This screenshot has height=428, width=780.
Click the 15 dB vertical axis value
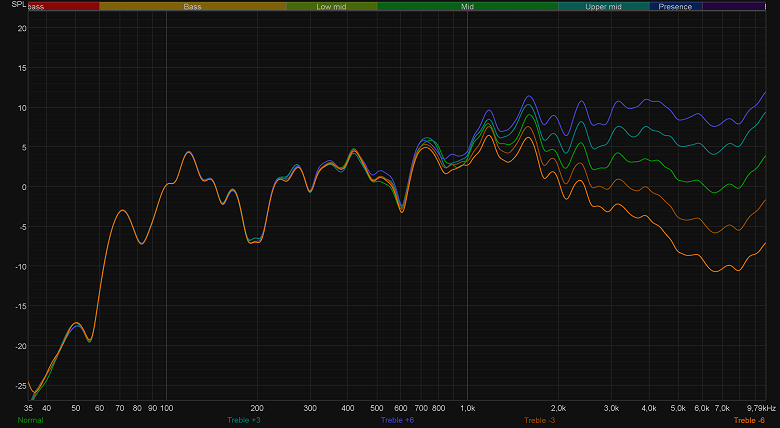tap(22, 68)
